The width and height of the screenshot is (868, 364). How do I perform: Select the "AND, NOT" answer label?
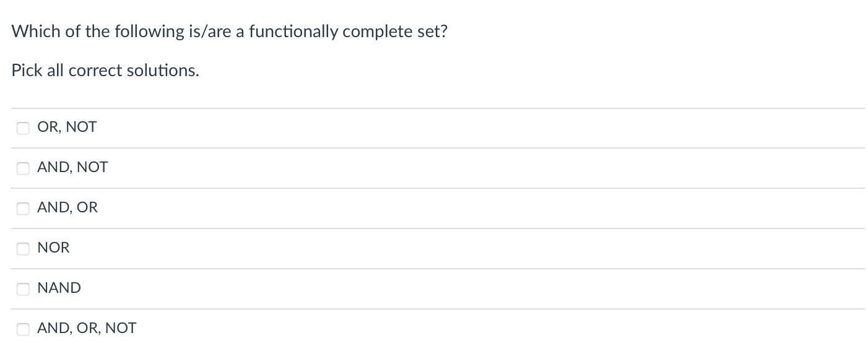click(x=72, y=167)
